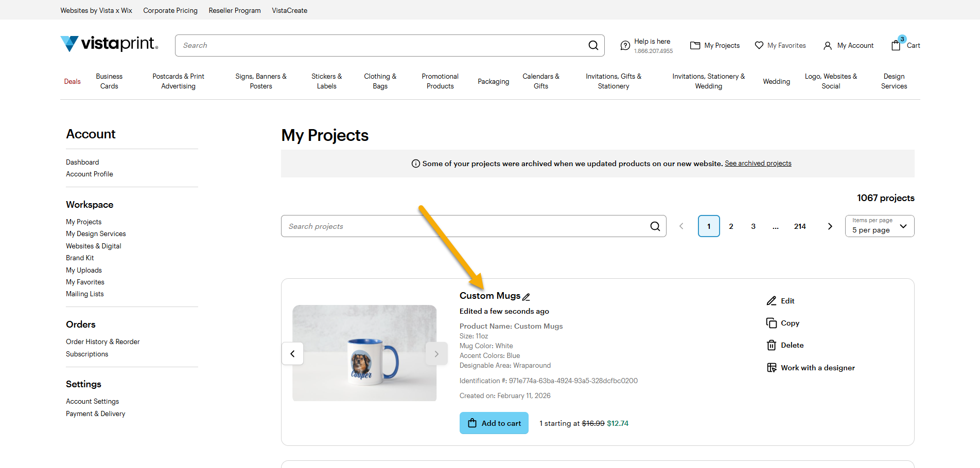
Task: Click the My Account person icon
Action: (x=828, y=46)
